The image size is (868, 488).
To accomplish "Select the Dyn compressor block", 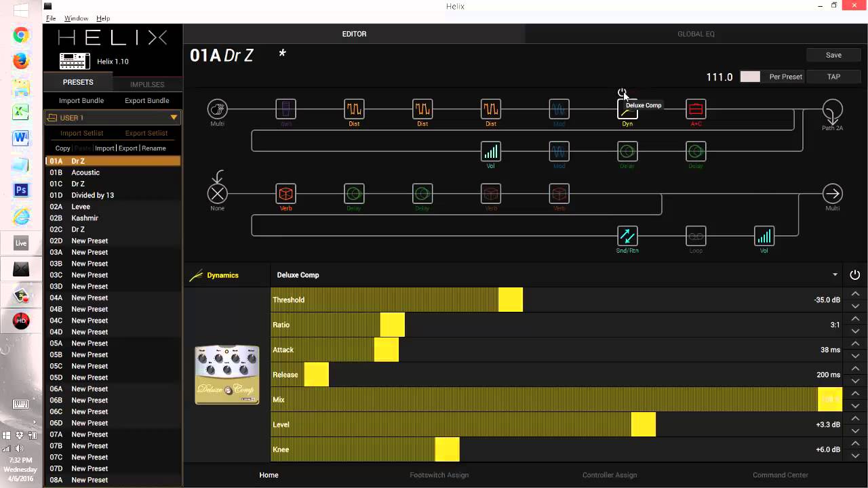I will pos(627,109).
